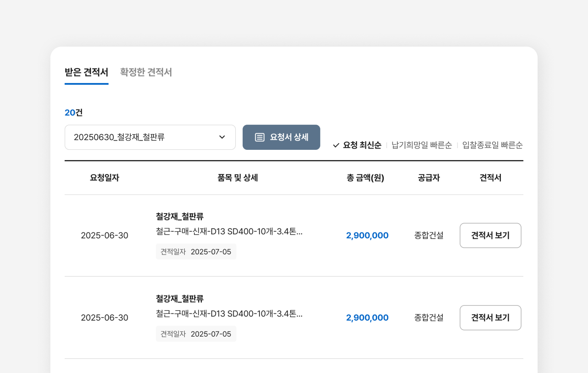Screen dimensions: 588x373
Task: Sort by 납기희망일 빠른순
Action: [421, 145]
